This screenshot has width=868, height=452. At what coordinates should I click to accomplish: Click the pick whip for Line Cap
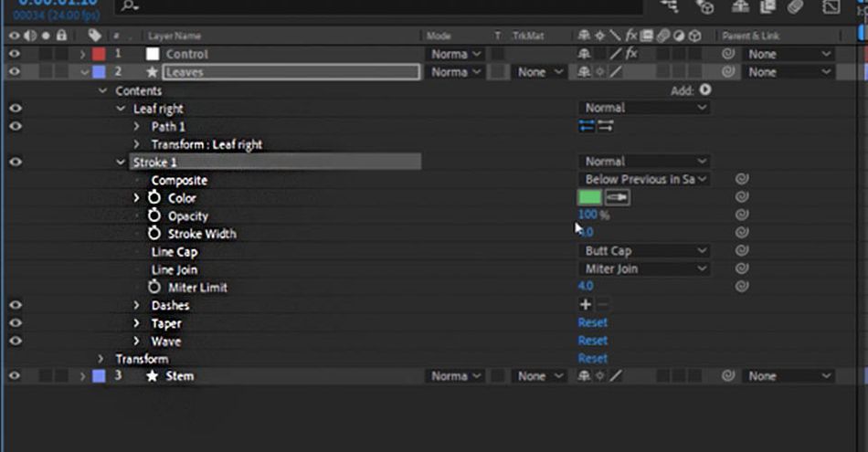[x=742, y=250]
